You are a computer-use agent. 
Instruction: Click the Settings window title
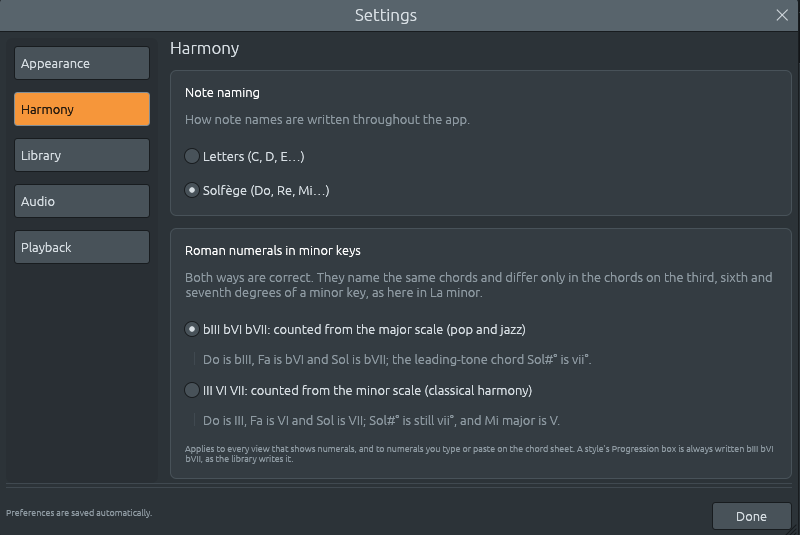point(386,15)
